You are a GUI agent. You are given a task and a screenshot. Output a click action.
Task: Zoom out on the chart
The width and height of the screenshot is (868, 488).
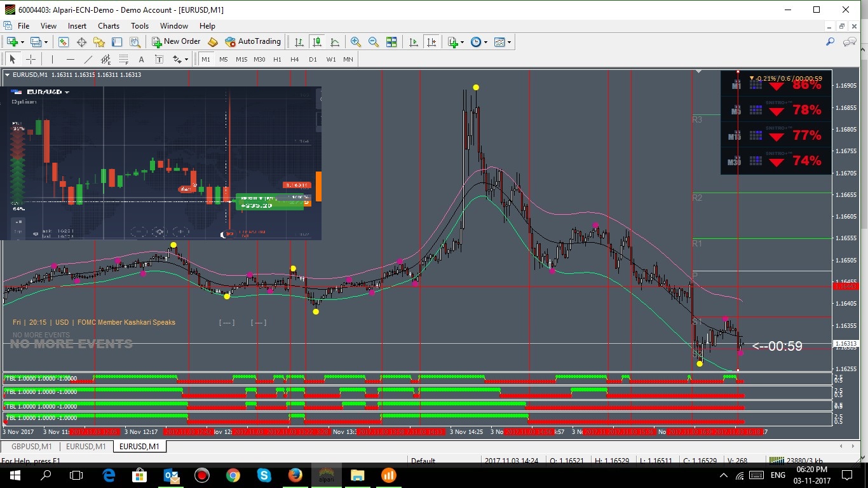coord(374,42)
